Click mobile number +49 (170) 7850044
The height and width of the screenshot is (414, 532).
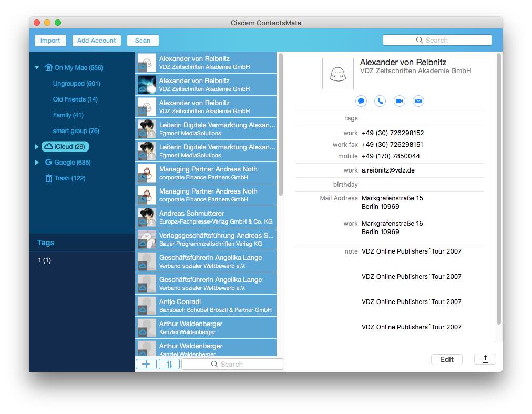pyautogui.click(x=391, y=156)
